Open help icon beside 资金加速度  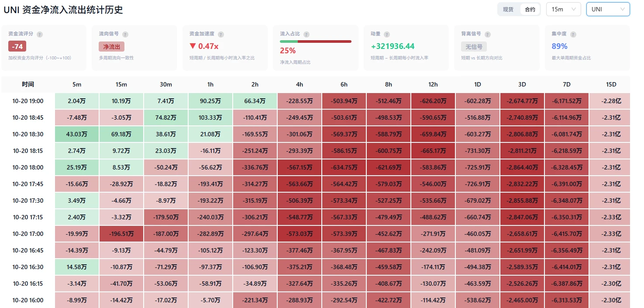[221, 35]
